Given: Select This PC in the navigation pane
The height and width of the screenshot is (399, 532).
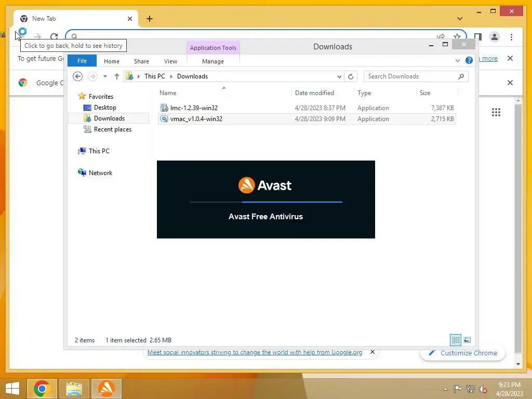Looking at the screenshot, I should [99, 151].
